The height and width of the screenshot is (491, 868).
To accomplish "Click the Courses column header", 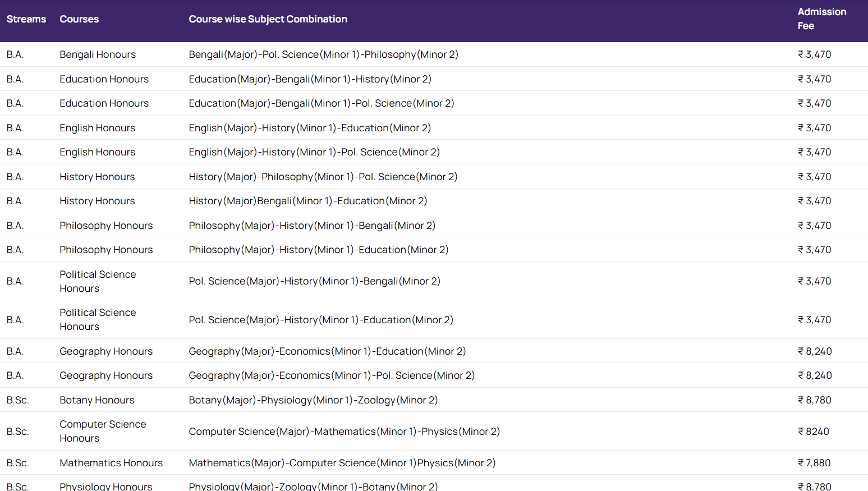I will pyautogui.click(x=79, y=19).
